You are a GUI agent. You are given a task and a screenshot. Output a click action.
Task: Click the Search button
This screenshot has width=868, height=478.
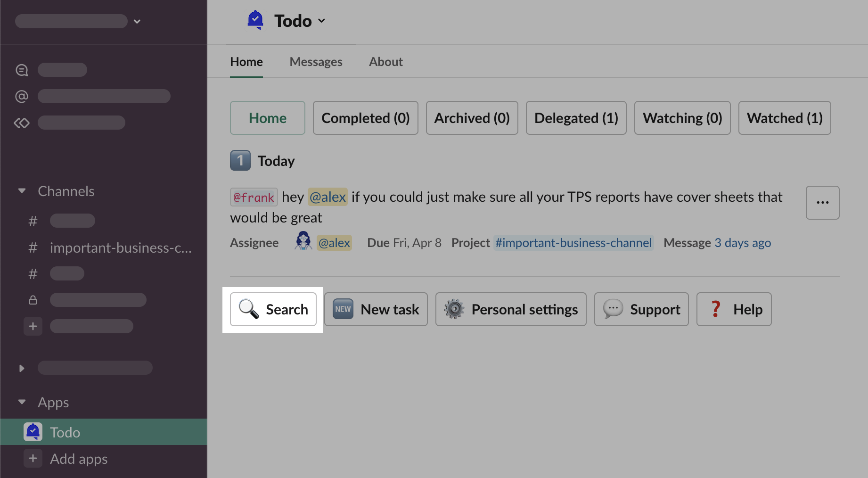273,309
